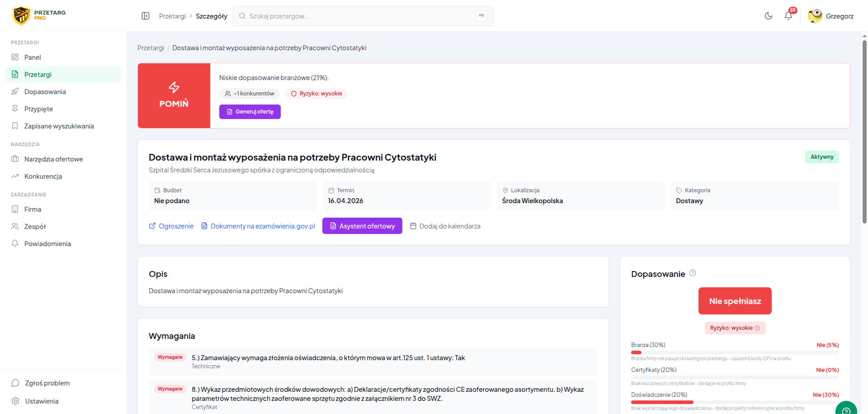Open Powiadomienia in the sidebar
This screenshot has width=868, height=414.
(63, 243)
